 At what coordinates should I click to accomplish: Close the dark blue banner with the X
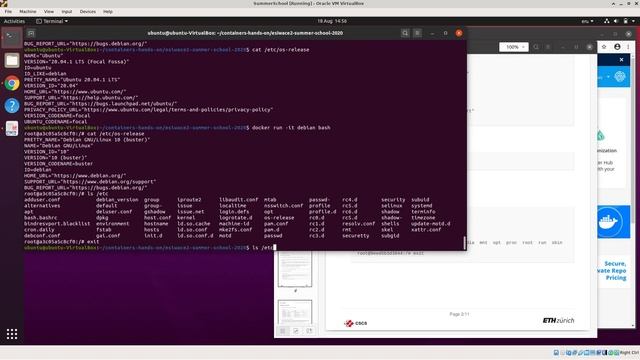pos(621,60)
